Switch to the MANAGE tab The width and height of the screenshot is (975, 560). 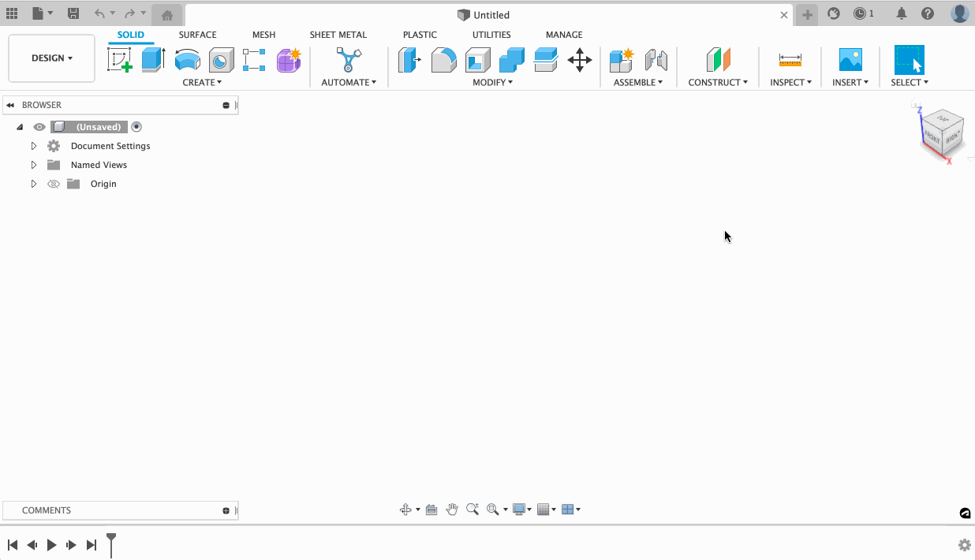[564, 35]
